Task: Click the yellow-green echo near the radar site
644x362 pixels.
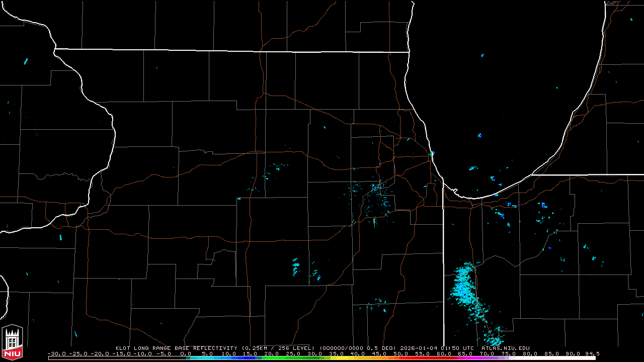Action: [x=374, y=221]
